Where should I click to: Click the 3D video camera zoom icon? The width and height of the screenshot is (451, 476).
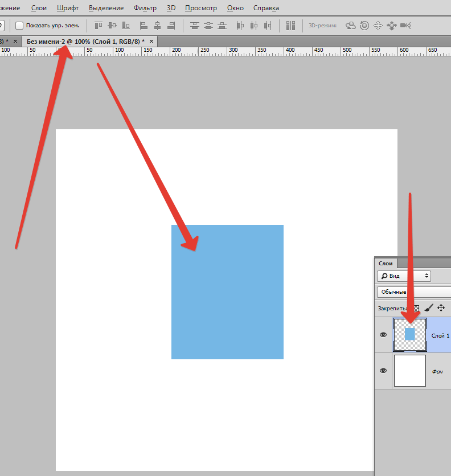click(405, 26)
